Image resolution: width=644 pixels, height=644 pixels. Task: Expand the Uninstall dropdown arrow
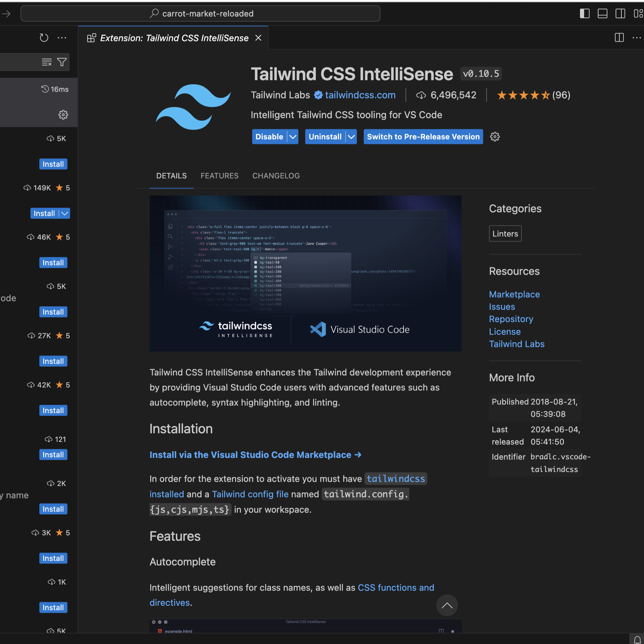point(351,137)
